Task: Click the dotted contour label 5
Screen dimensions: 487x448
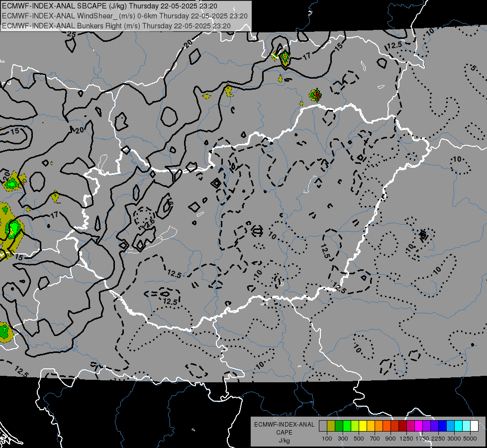Action: click(473, 68)
